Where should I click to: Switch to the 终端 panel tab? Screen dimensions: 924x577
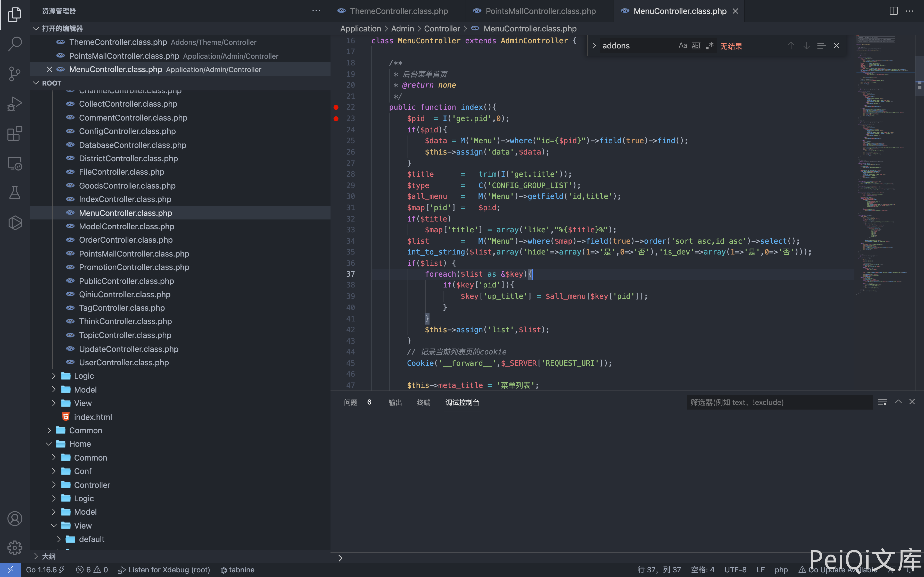423,403
